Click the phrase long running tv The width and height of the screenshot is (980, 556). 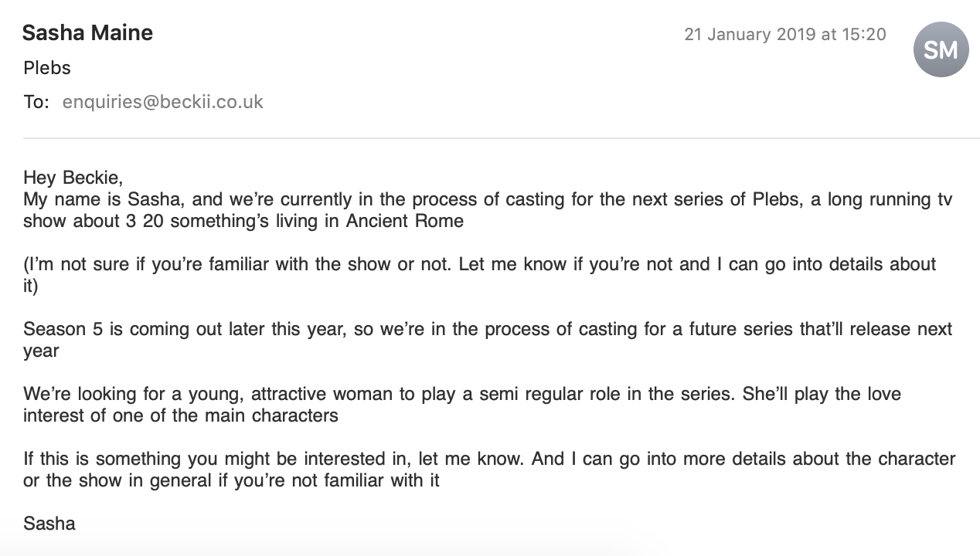(x=890, y=199)
